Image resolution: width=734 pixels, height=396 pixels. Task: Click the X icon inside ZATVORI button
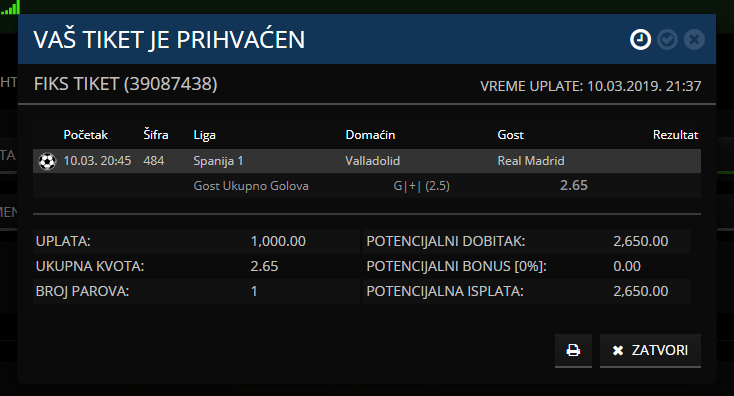(618, 351)
